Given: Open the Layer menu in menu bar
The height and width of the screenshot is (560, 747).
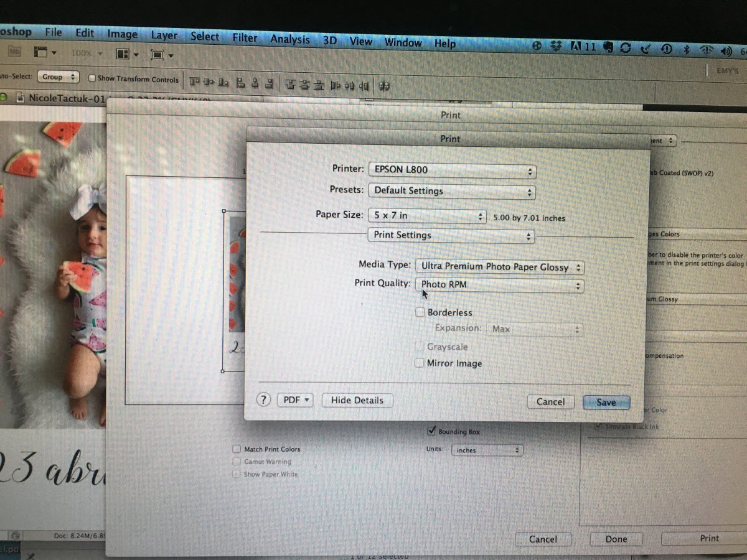Looking at the screenshot, I should 164,35.
